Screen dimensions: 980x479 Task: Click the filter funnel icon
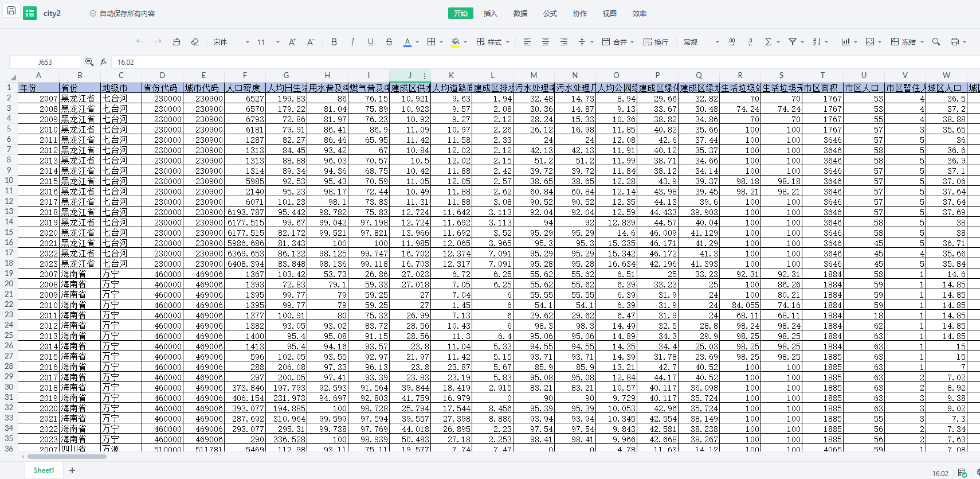coord(793,42)
